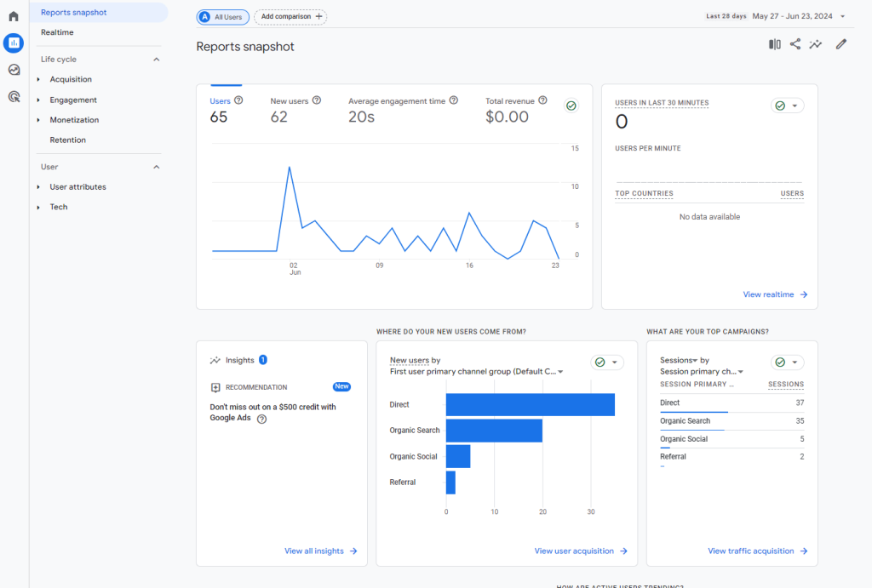The width and height of the screenshot is (872, 588).
Task: Click the Home icon in the left navigation
Action: click(13, 15)
